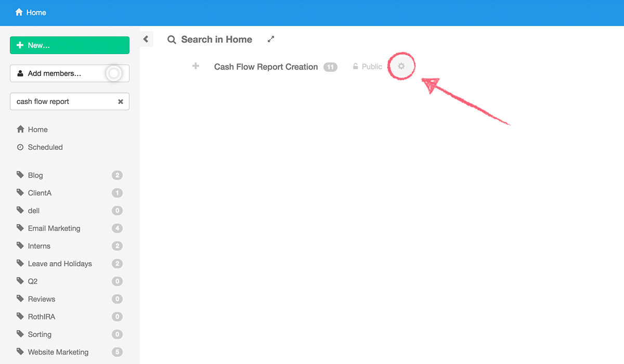Click the Search in Home heading
Screen dimensions: 624x364
point(216,40)
